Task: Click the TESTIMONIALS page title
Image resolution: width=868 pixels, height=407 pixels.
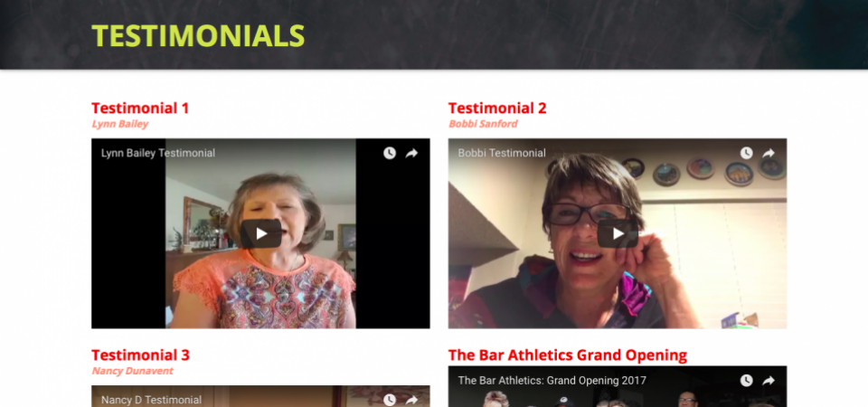Action: (198, 36)
